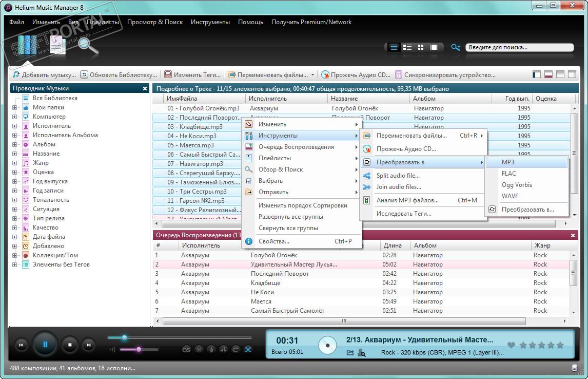Expand Альбом tree node

(x=15, y=144)
